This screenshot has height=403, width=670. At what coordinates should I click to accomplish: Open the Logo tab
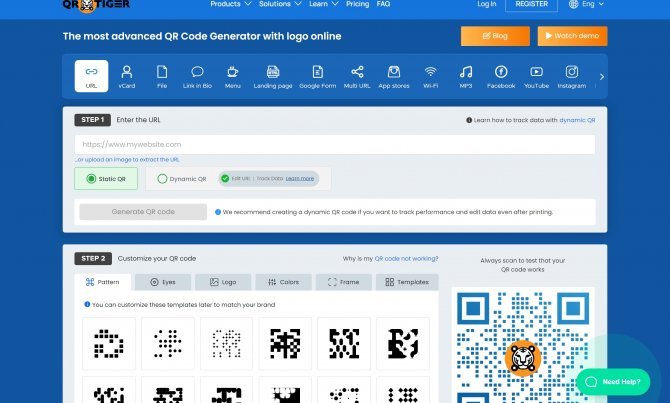(223, 282)
